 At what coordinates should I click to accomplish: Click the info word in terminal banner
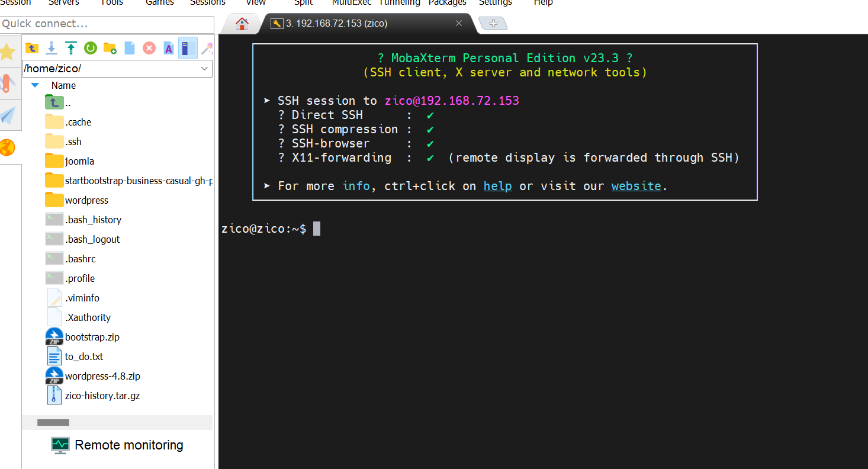coord(356,186)
